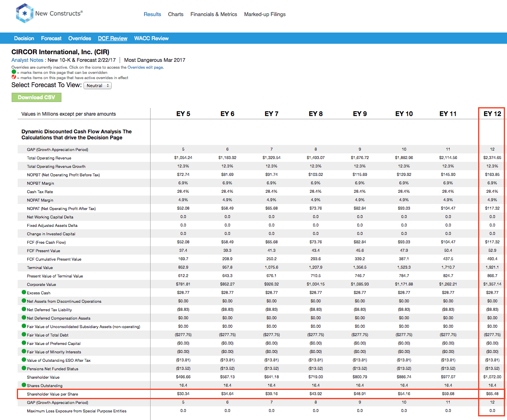Select the Corporate Value row label

click(41, 284)
